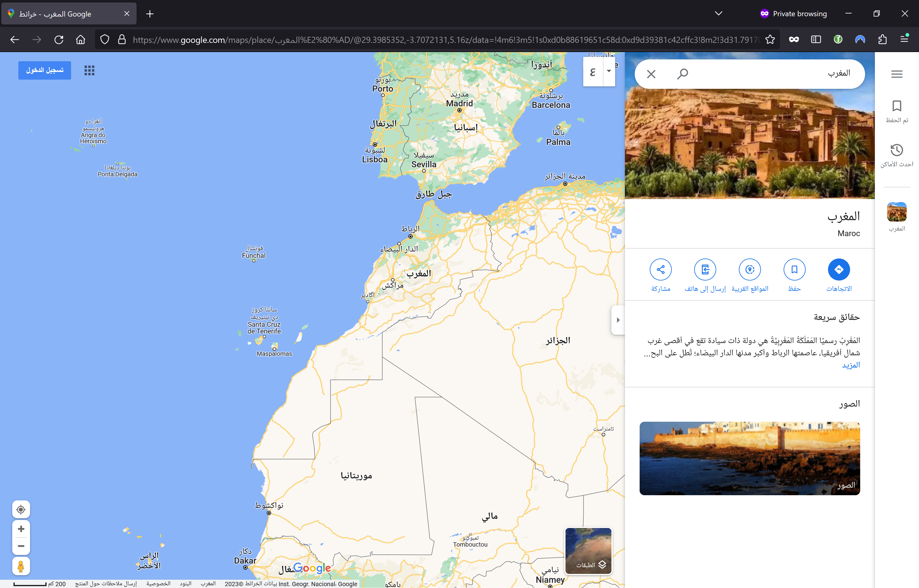Viewport: 919px width, 588px height.
Task: Toggle satellite Layers view thumbnail
Action: pyautogui.click(x=588, y=551)
